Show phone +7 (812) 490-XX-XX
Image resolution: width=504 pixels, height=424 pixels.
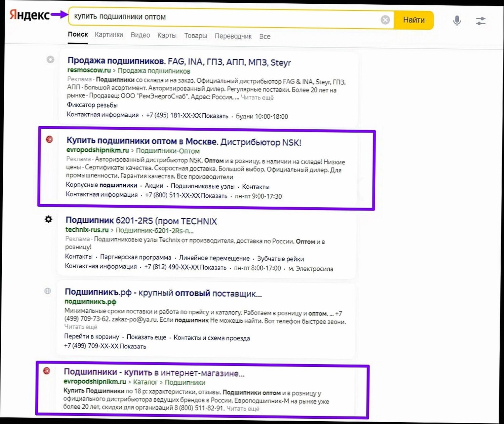coord(185,267)
